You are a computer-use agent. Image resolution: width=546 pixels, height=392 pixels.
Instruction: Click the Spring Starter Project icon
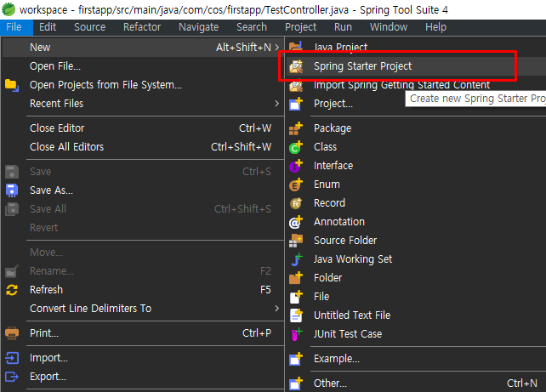pyautogui.click(x=296, y=66)
